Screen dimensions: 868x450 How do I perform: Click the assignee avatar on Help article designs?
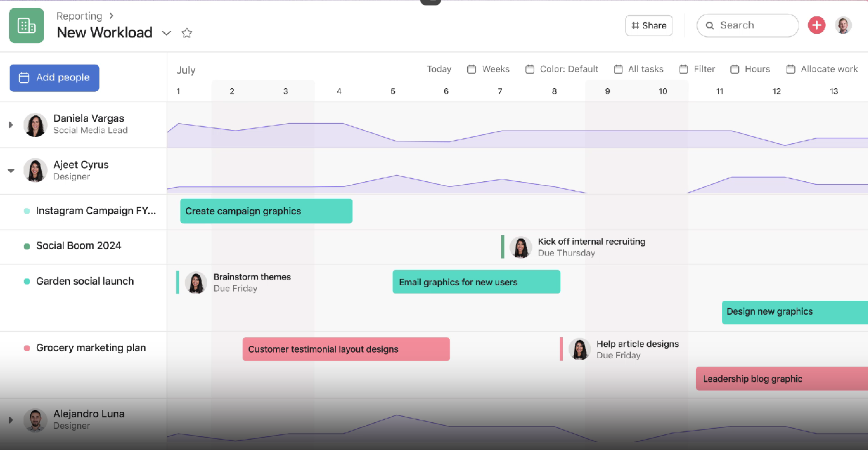pyautogui.click(x=579, y=349)
